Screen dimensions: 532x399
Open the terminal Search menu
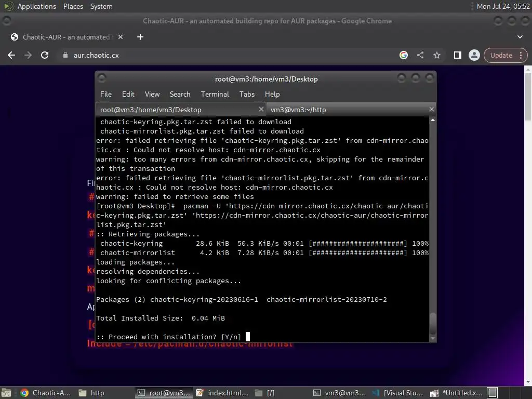click(x=180, y=95)
